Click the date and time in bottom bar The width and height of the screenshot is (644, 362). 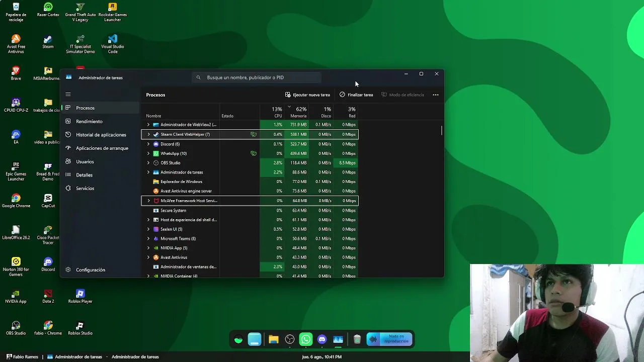(x=321, y=356)
